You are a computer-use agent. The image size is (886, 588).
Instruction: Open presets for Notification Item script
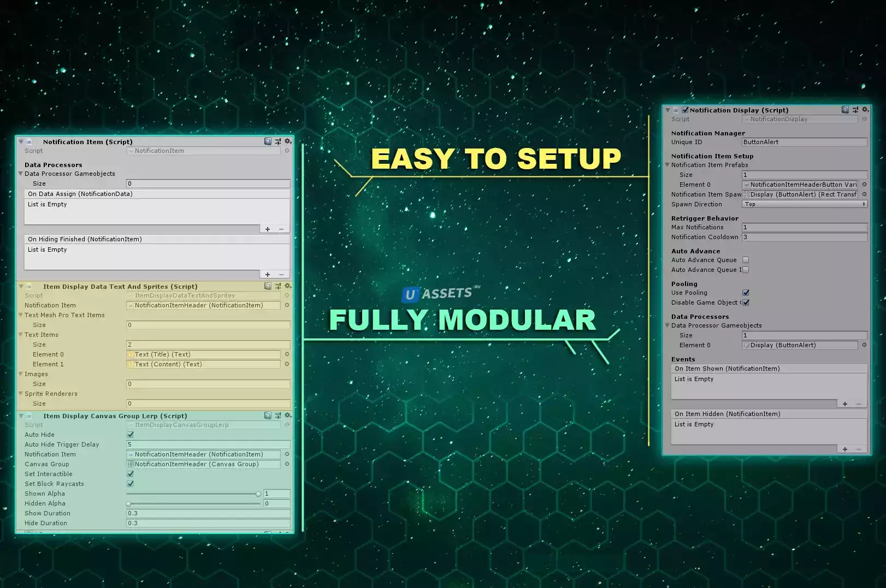(x=278, y=141)
